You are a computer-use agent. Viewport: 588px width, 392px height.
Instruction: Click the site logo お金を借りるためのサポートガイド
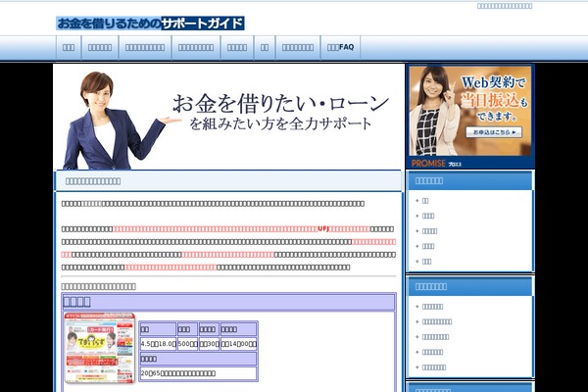[x=150, y=24]
